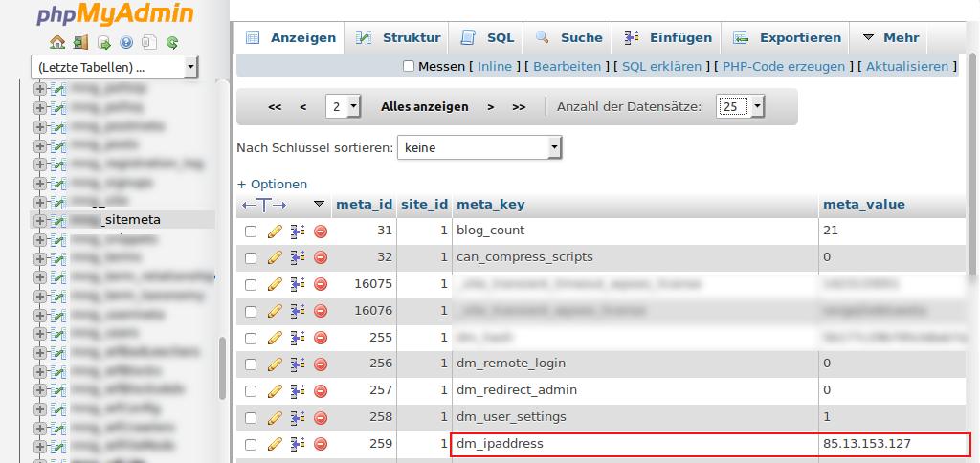Screen dimensions: 980x463
Task: Click the left sidebar vertical scrollbar
Action: point(223,373)
